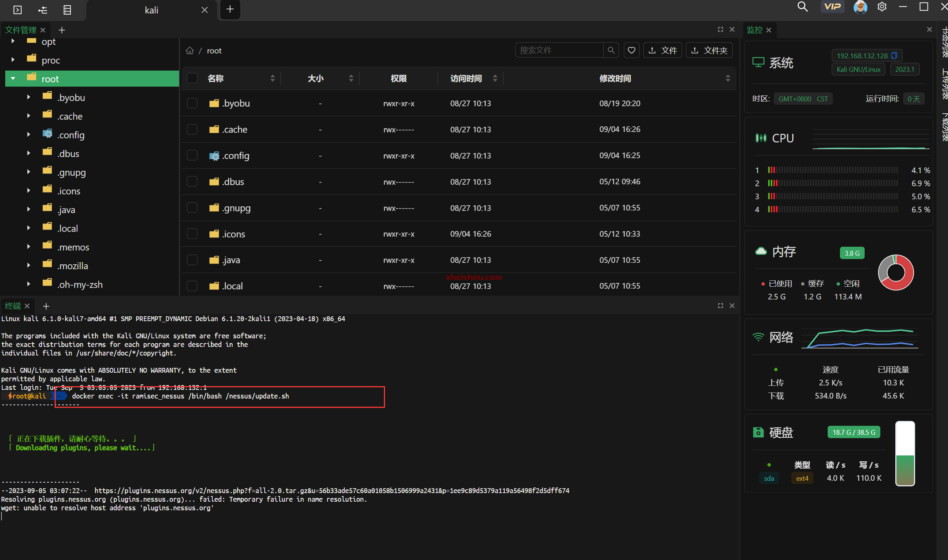This screenshot has height=560, width=948.
Task: Click the disk usage vertical bar
Action: tap(905, 453)
